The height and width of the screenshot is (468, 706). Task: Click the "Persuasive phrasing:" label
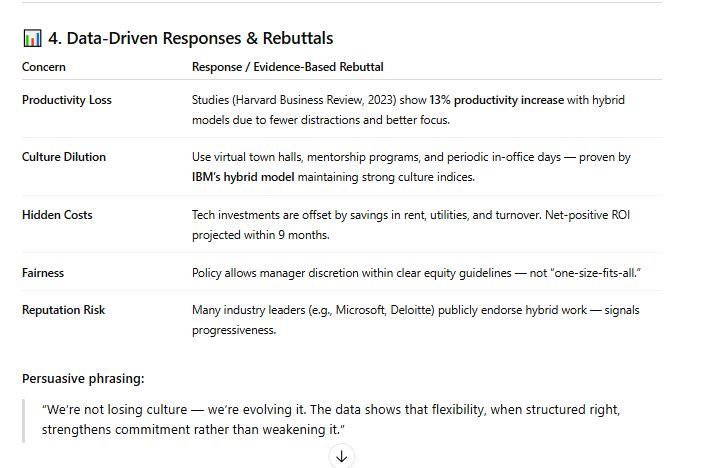point(84,378)
